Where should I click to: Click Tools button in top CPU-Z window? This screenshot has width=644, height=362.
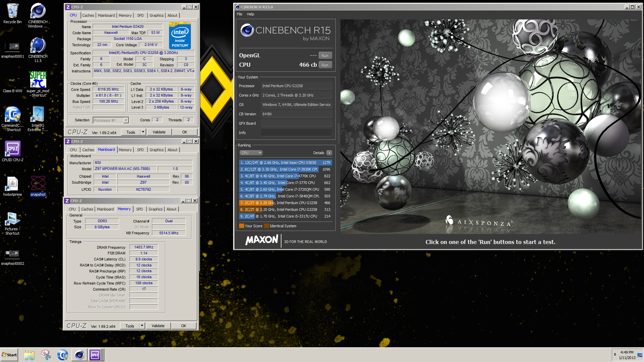131,132
